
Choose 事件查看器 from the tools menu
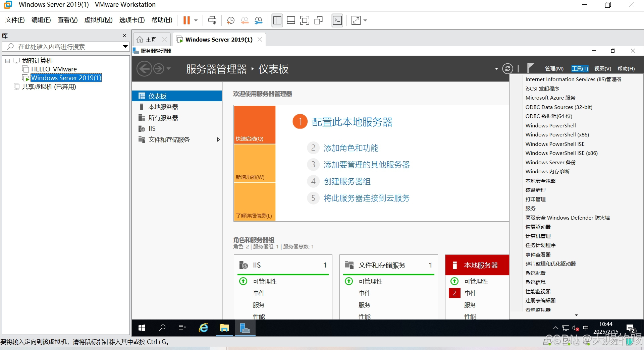coord(538,254)
